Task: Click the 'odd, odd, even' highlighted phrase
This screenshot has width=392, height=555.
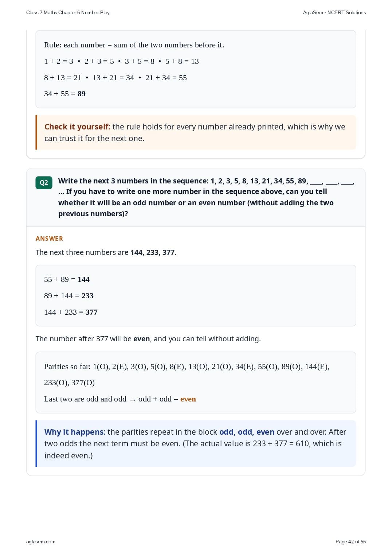Action: [x=247, y=432]
